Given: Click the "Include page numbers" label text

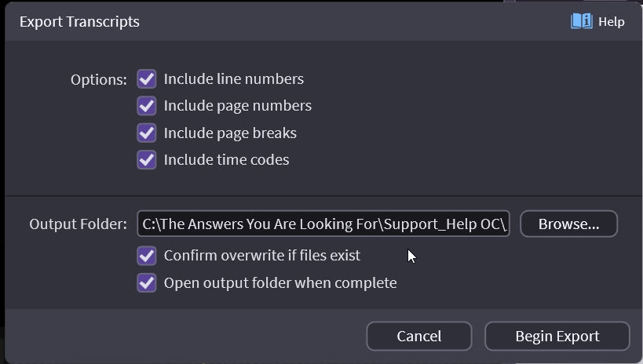Looking at the screenshot, I should (x=237, y=106).
